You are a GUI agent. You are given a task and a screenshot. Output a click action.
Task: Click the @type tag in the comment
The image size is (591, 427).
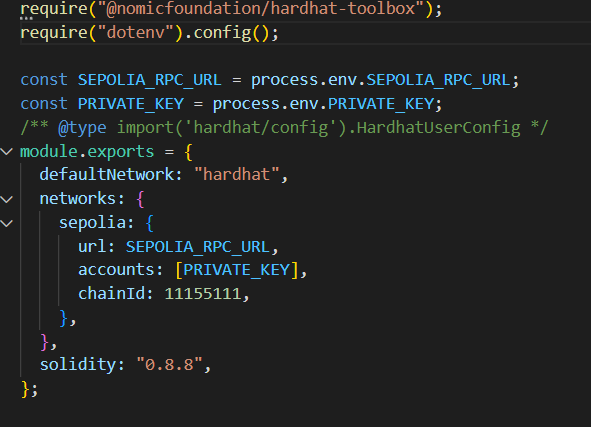(83, 128)
